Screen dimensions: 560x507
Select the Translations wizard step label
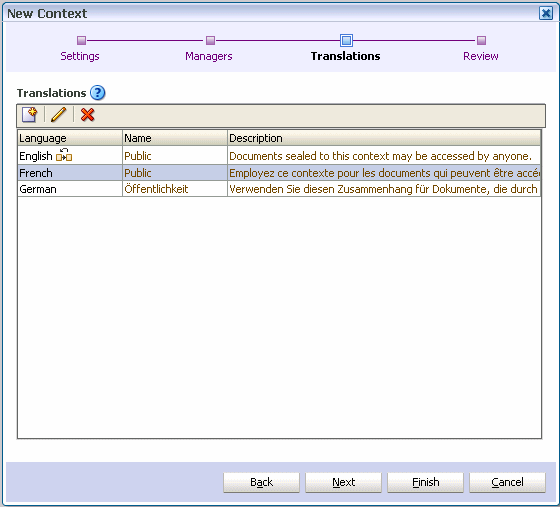pos(345,56)
